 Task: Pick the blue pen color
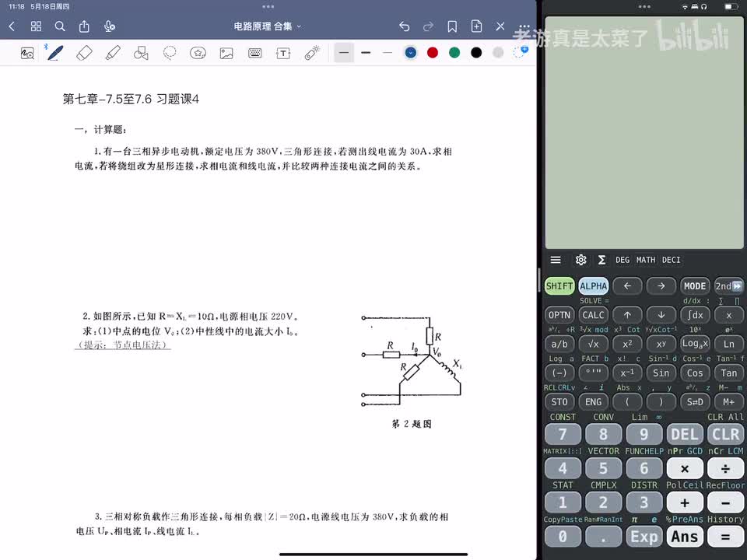[x=411, y=52]
